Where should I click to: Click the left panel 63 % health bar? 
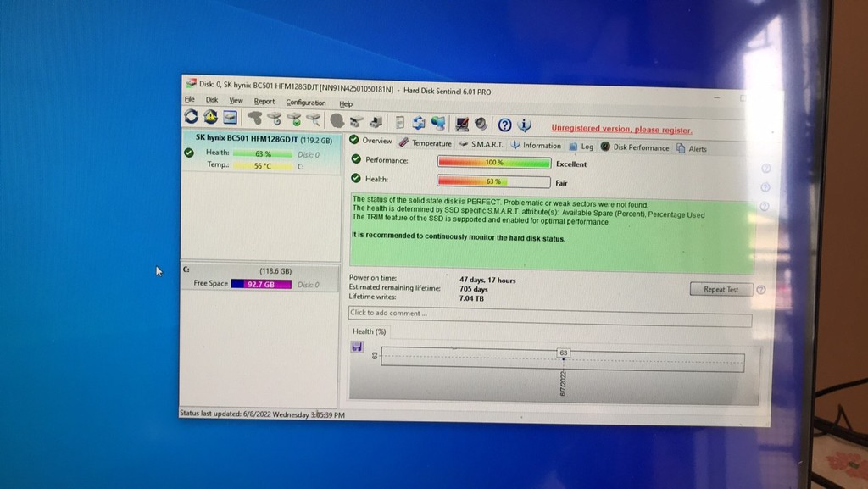click(263, 153)
